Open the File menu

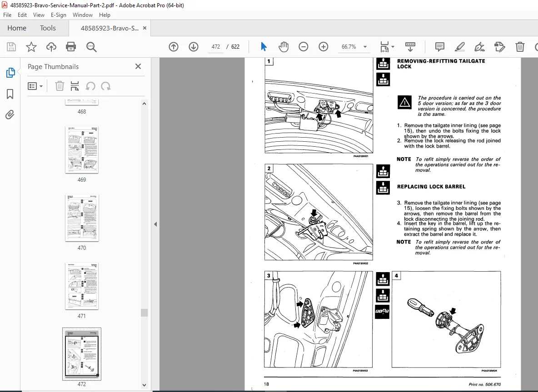pyautogui.click(x=7, y=15)
